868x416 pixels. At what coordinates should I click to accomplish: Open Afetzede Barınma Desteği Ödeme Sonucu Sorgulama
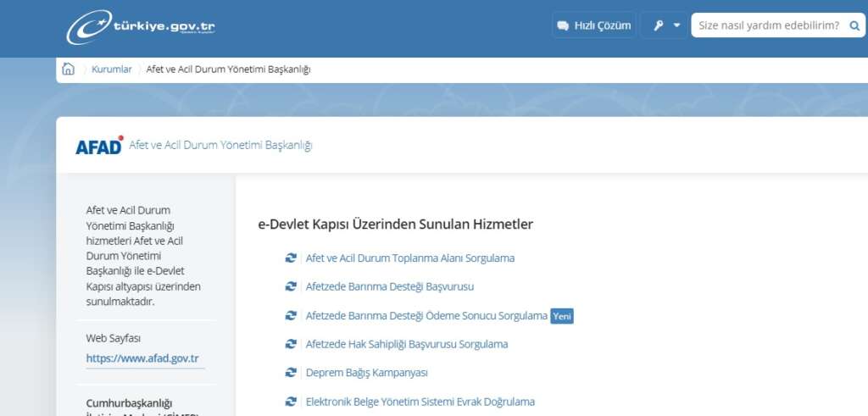point(426,316)
